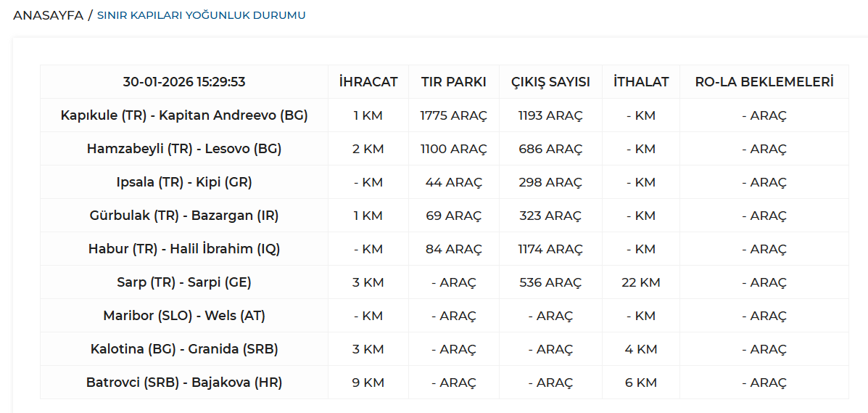Click the 22 KM import queue value
The width and height of the screenshot is (868, 413).
[x=641, y=282]
